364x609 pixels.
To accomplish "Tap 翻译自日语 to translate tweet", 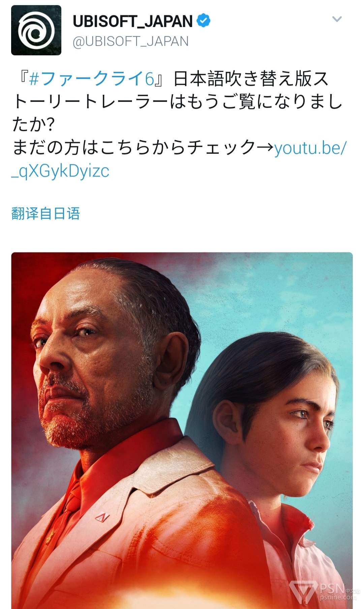I will (45, 213).
